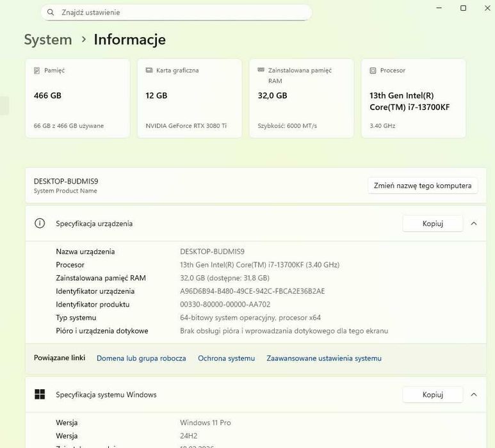Open the Pamięć 466 GB card
The width and height of the screenshot is (495, 448).
tap(77, 98)
